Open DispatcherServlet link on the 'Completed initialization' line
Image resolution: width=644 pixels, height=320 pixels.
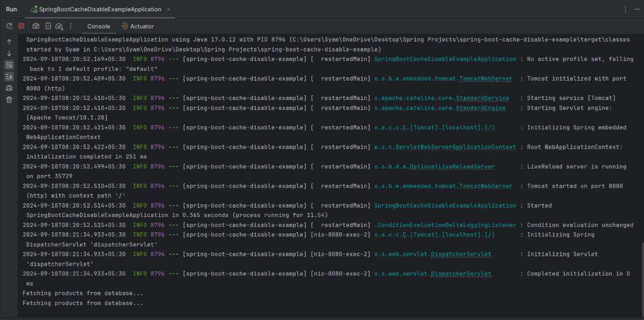click(461, 274)
